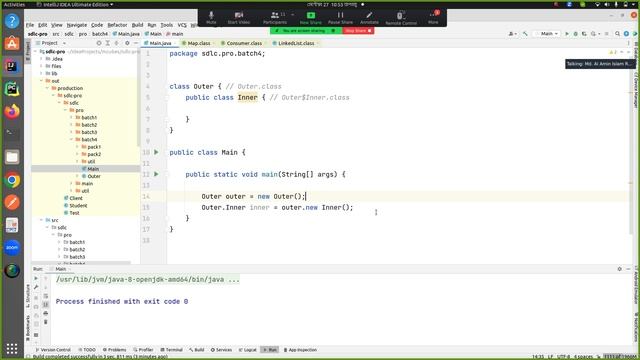Viewport: 640px width, 360px height.
Task: Expand pack1 folder in project tree
Action: (x=77, y=147)
